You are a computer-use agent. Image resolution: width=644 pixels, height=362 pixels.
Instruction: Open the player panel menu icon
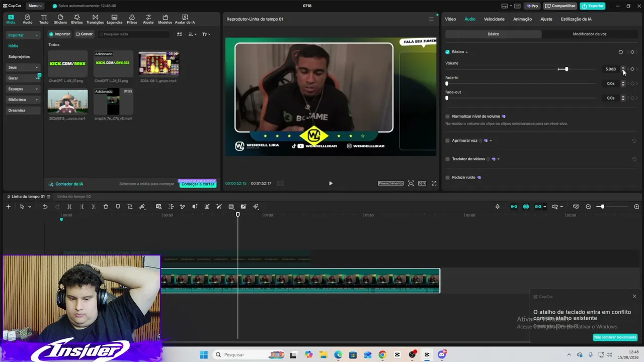pos(431,19)
